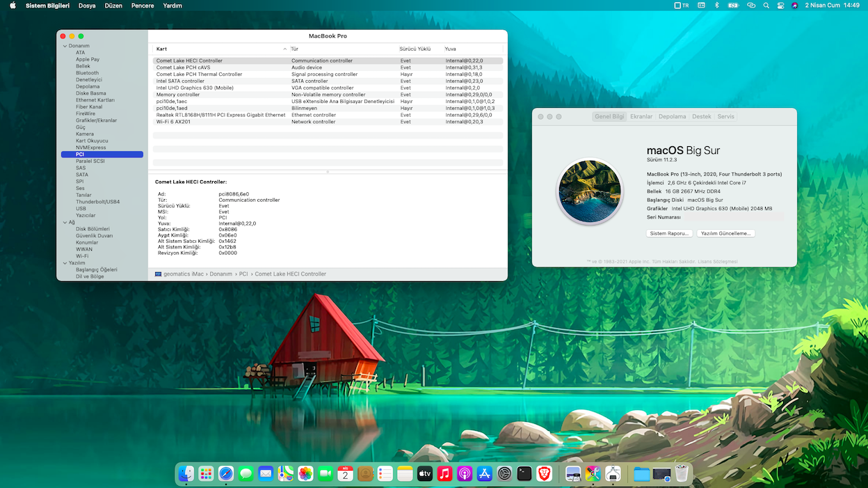868x488 pixels.
Task: Select Wi-Fi 6 AX201 table row
Action: coord(328,122)
